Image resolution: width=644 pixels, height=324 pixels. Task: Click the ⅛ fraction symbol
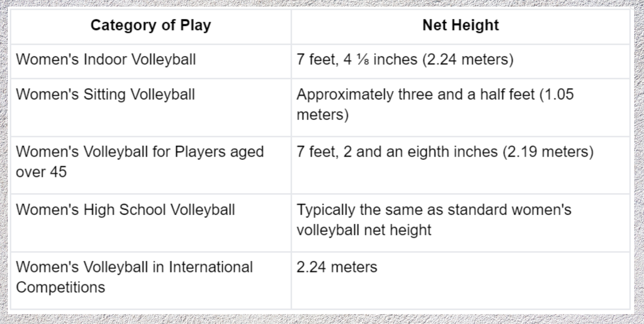click(362, 60)
